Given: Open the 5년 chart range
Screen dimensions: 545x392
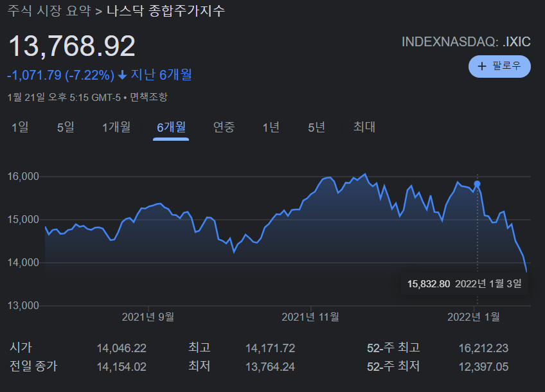Looking at the screenshot, I should tap(317, 127).
